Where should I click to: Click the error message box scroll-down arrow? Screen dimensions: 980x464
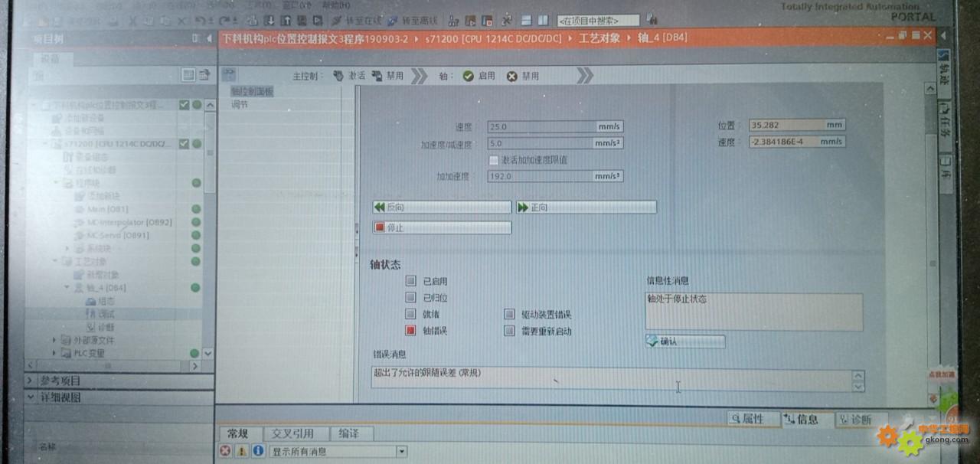pyautogui.click(x=858, y=386)
